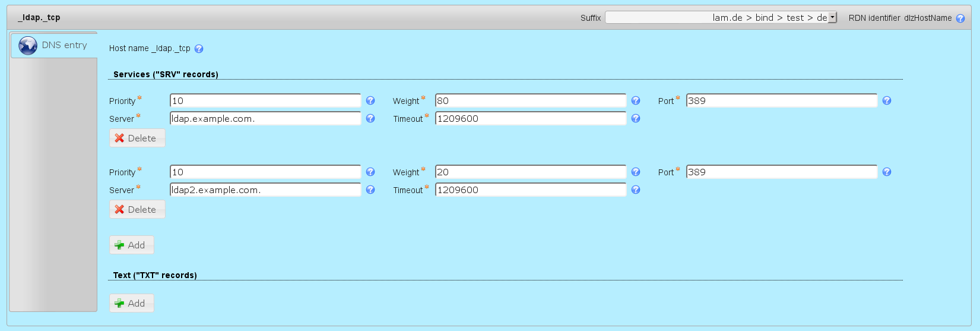Open help for second Timeout field
Viewport: 980px width, 331px height.
click(636, 190)
